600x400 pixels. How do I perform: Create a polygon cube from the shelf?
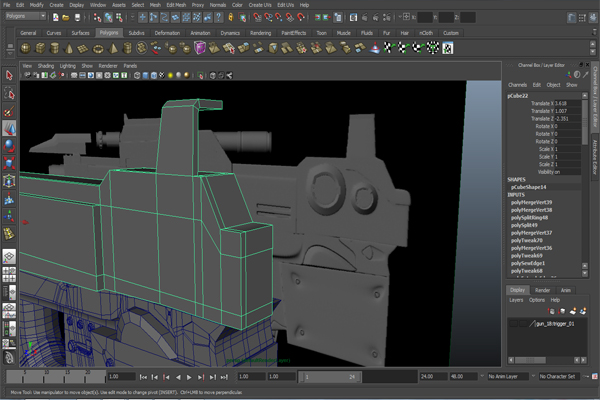[40, 48]
